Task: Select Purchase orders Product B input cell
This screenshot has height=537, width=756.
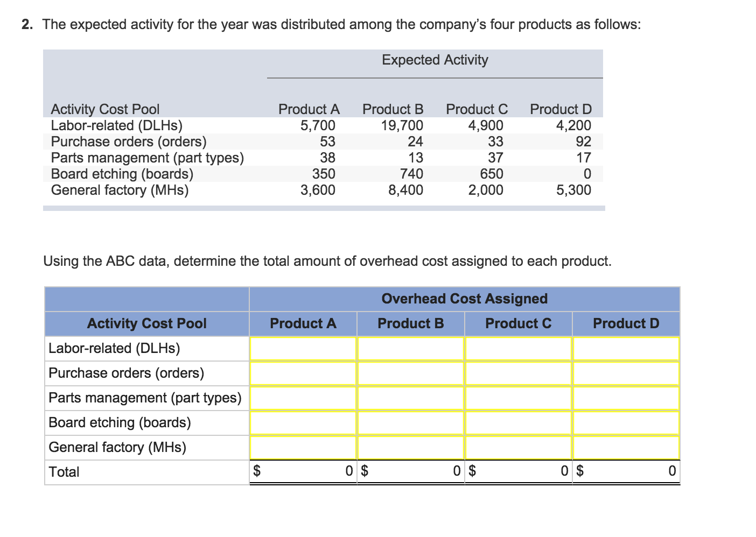Action: 411,373
